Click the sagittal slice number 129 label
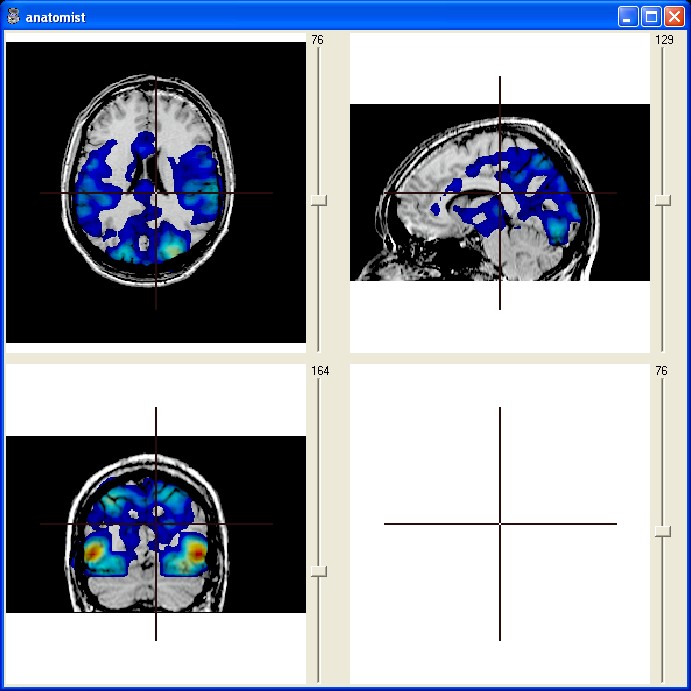Screen dimensions: 691x691 tap(664, 40)
